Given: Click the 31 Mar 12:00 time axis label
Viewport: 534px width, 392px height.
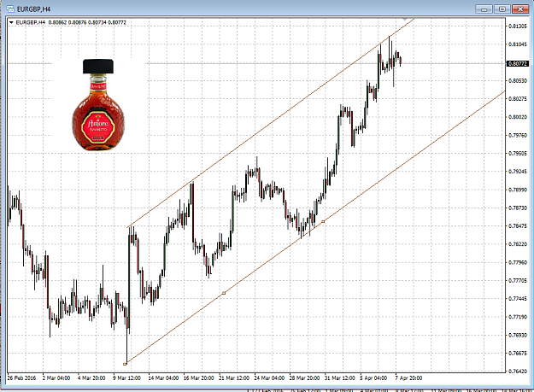Looking at the screenshot, I should pos(339,378).
